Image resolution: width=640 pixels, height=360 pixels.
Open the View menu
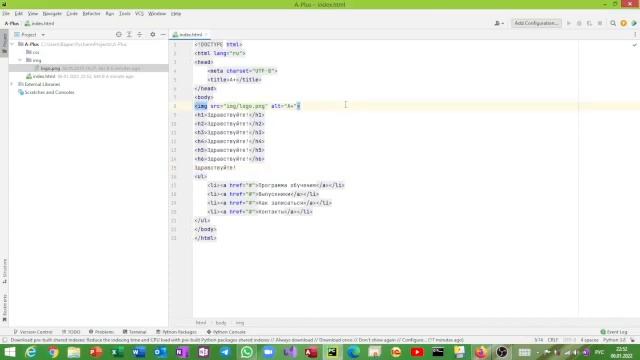[x=33, y=13]
